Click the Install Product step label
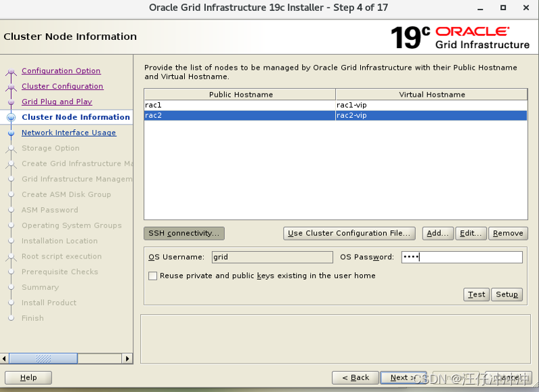The height and width of the screenshot is (392, 539). 49,303
